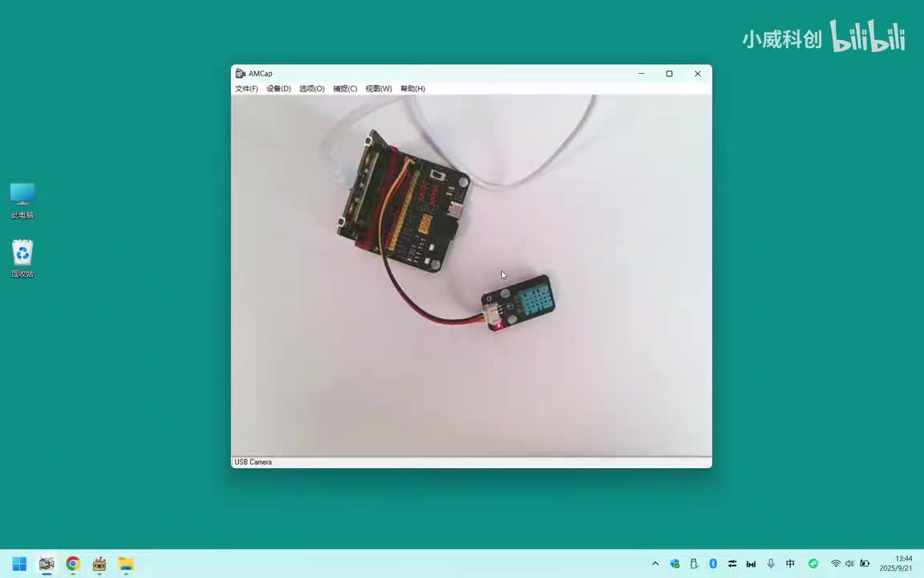Viewport: 924px width, 578px height.
Task: Open Wi-Fi network settings from the tray
Action: (836, 564)
